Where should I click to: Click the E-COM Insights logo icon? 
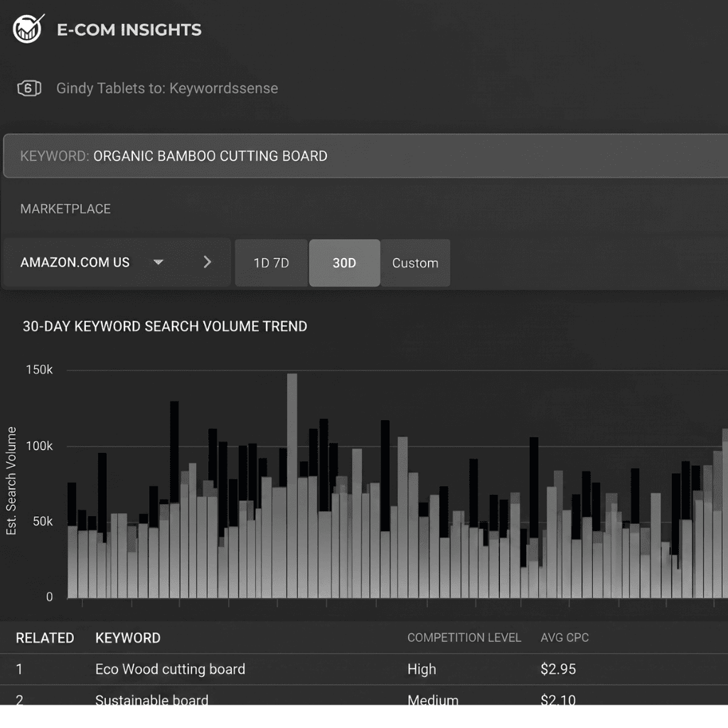[28, 28]
